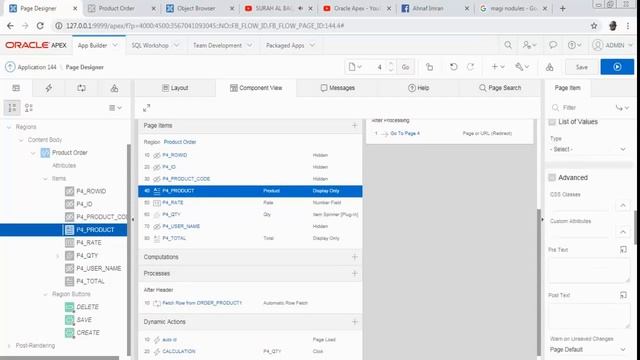The image size is (640, 360).
Task: Switch to the Page Shared Components tab icon
Action: click(114, 88)
